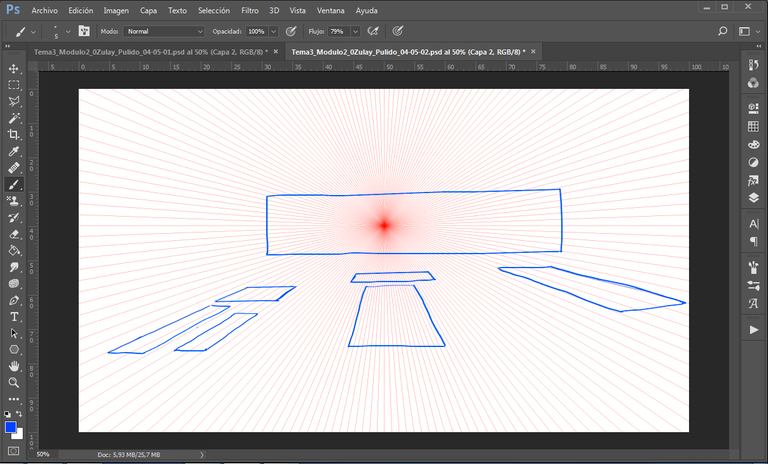Reset default foreground and background colors
Screen dimensions: 768x464
coord(7,415)
